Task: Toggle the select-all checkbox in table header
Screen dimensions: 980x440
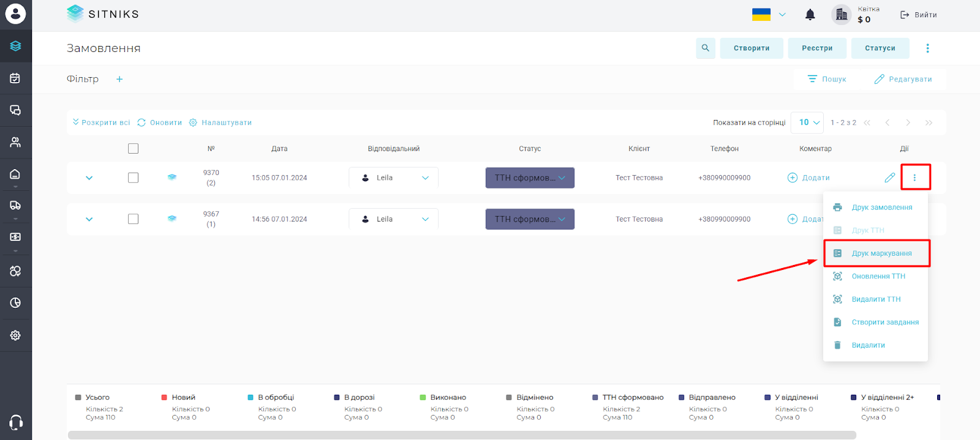Action: pyautogui.click(x=133, y=148)
